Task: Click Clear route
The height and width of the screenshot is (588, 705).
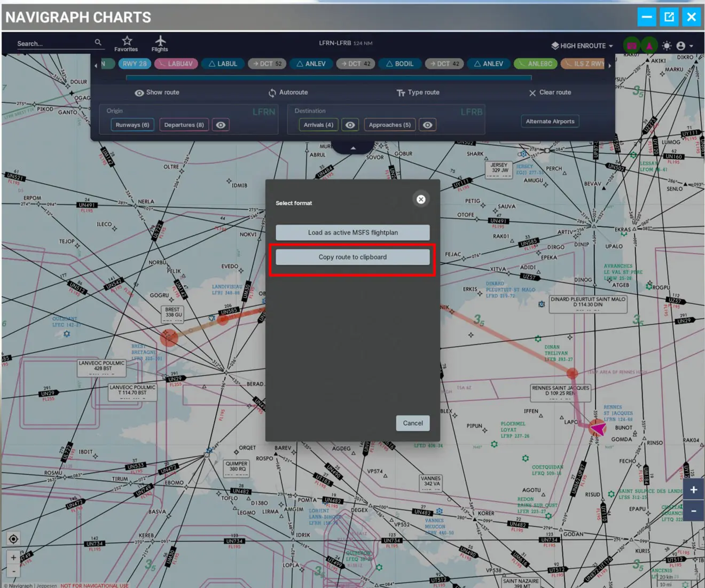Action: pos(550,92)
